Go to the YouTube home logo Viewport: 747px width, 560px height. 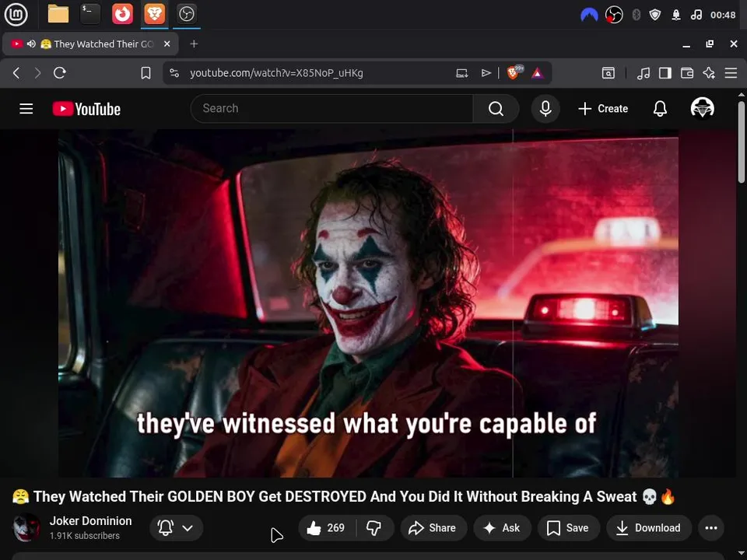pyautogui.click(x=86, y=109)
